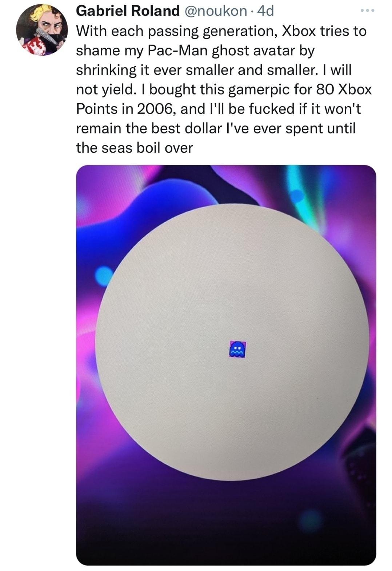Click the tiny blue Pac-Man ghost gamerpic
This screenshot has width=392, height=571.
pyautogui.click(x=238, y=349)
